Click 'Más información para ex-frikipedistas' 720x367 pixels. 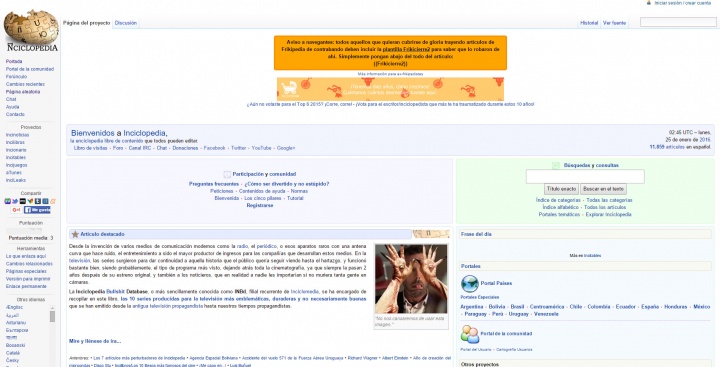pos(390,74)
